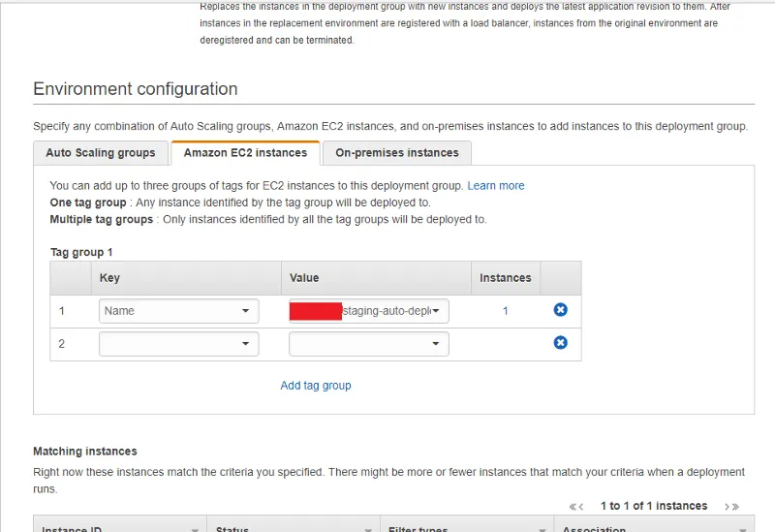This screenshot has height=532, width=775.
Task: Open the instances count link for row 1
Action: coord(505,311)
